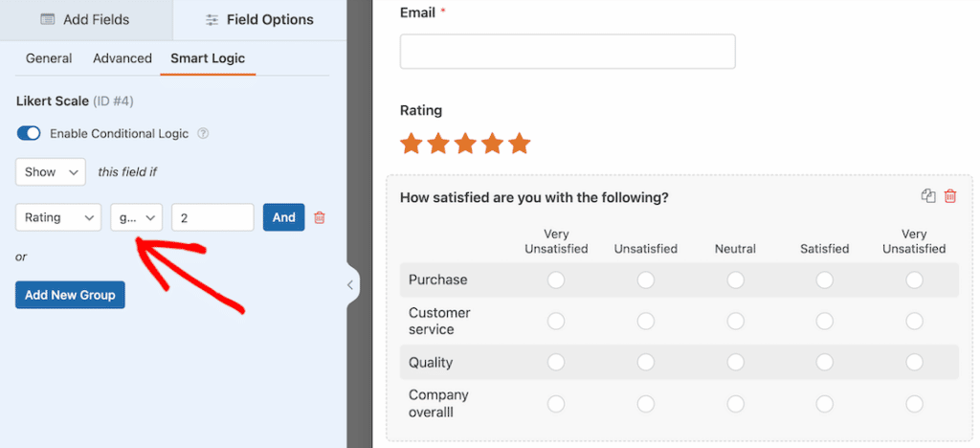Click the third rating star
Image resolution: width=980 pixels, height=448 pixels.
pyautogui.click(x=465, y=144)
